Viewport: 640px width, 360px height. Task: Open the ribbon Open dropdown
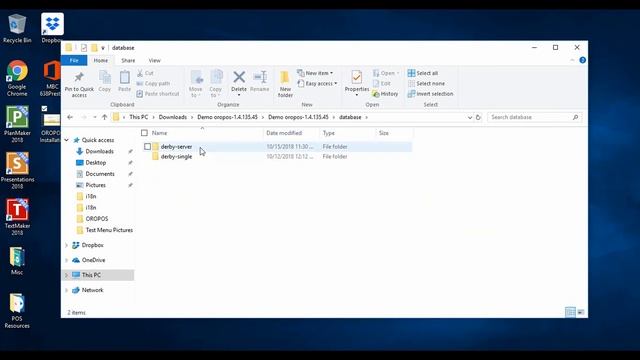(x=386, y=73)
